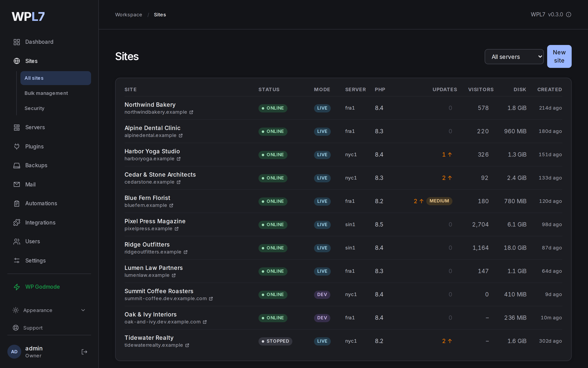Viewport: 588px width, 368px height.
Task: Open summit-coffee.dev.example.com external link icon
Action: [211, 299]
